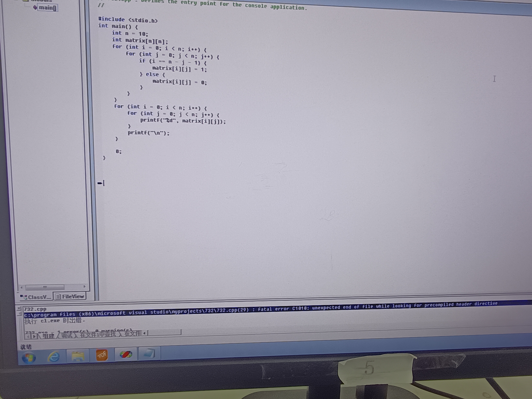Screen dimensions: 532x399
Task: Launch Internet Explorer from taskbar
Action: click(54, 356)
